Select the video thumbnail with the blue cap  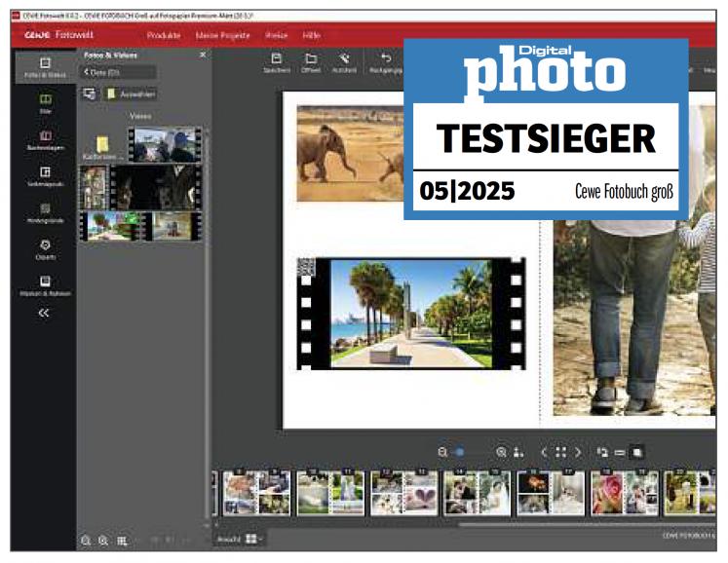[x=165, y=144]
